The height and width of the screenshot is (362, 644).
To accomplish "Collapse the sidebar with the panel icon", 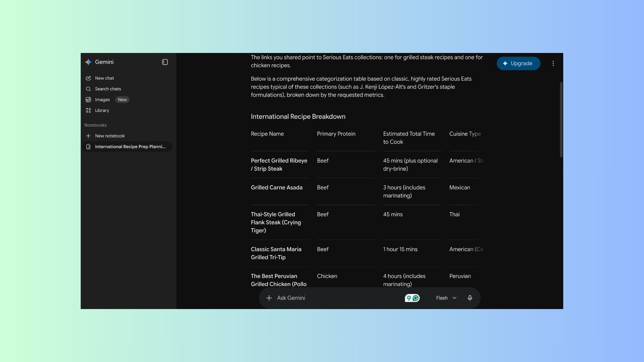I will [165, 62].
